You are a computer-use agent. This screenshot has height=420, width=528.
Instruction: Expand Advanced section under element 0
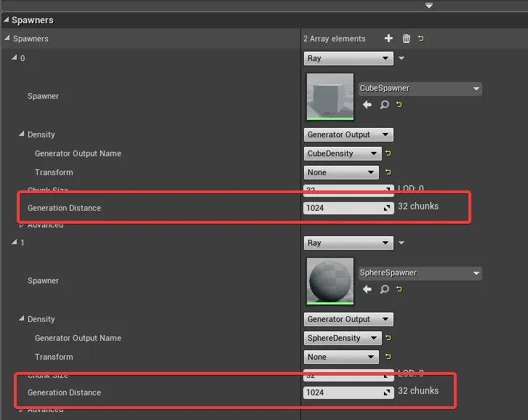21,225
